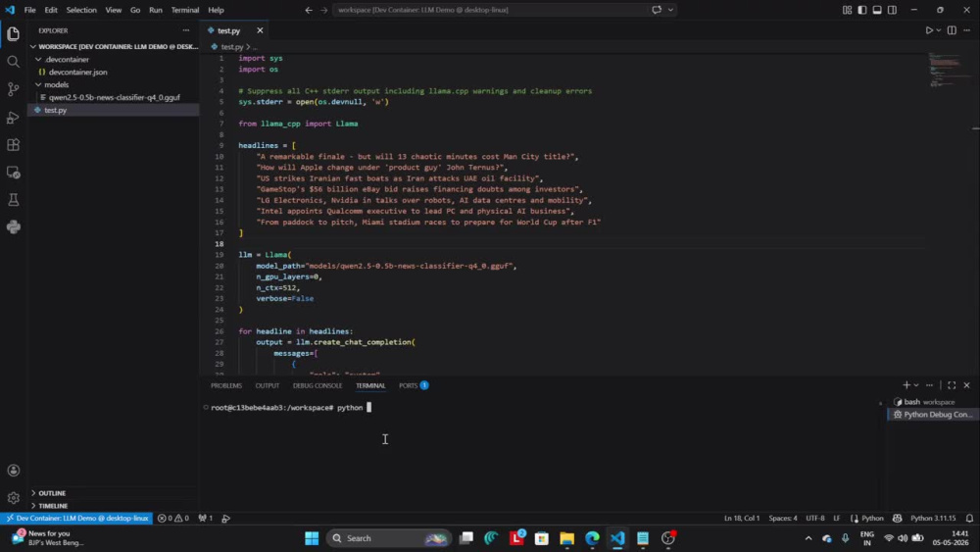Open the Accounts menu icon
The width and height of the screenshot is (980, 552).
click(x=13, y=470)
